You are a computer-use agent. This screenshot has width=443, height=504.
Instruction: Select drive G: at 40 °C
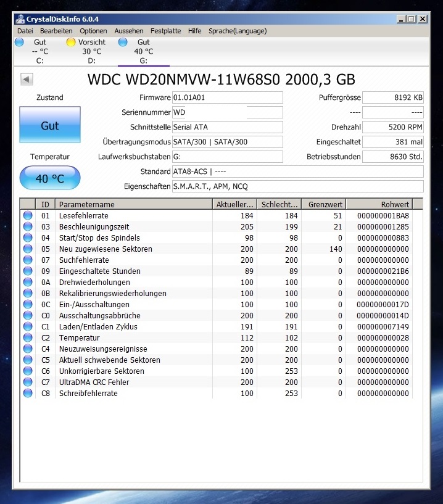pyautogui.click(x=143, y=51)
